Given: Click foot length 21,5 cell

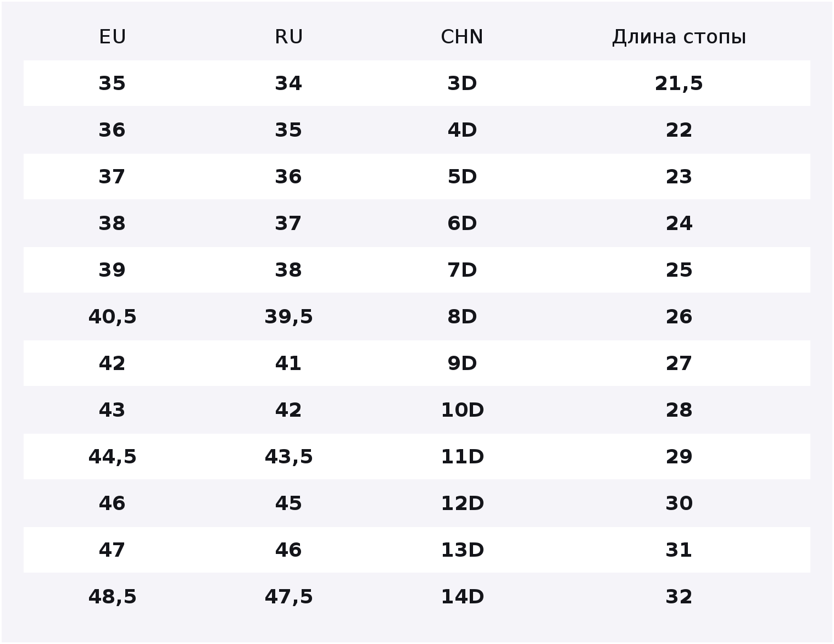Looking at the screenshot, I should 679,83.
